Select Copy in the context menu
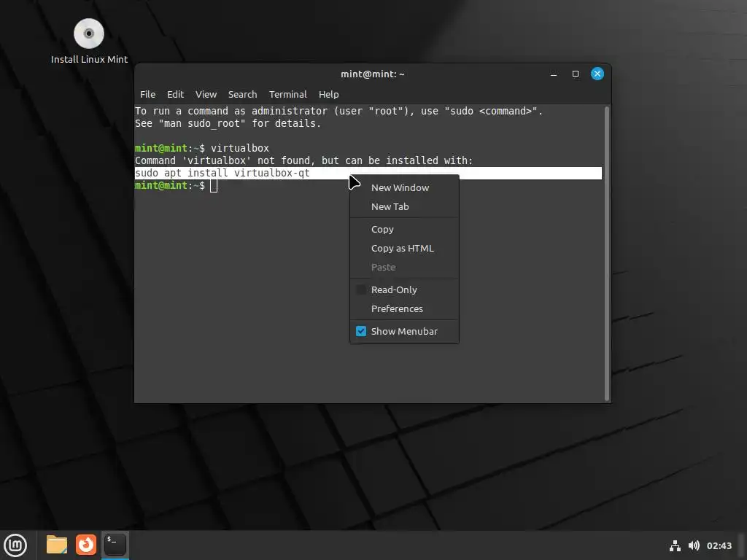Viewport: 747px width, 560px height. pos(404,229)
